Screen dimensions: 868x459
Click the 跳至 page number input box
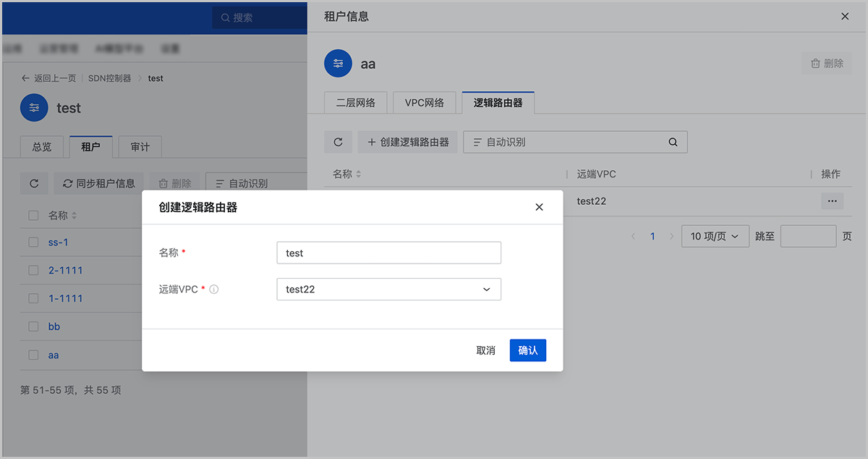pos(808,236)
